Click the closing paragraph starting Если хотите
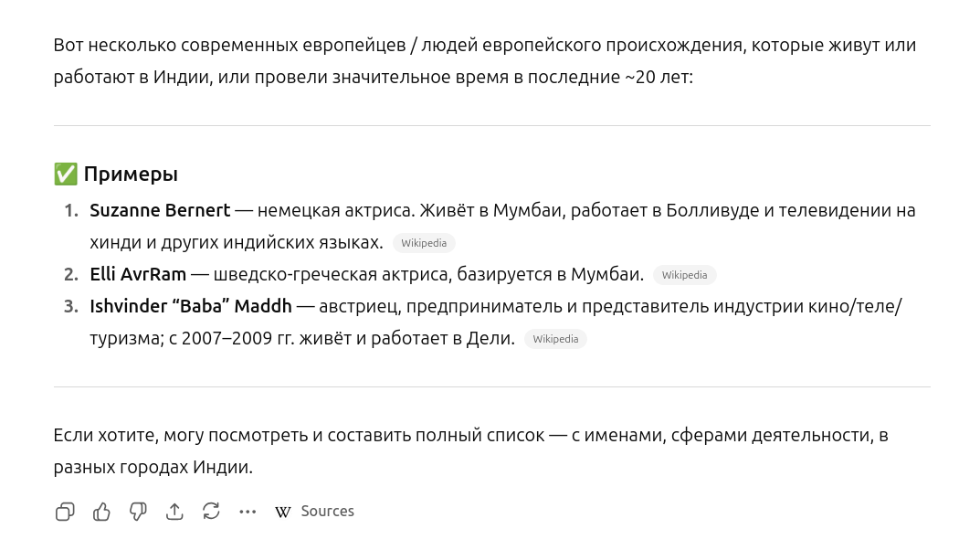Viewport: 980px width, 550px height. 470,451
